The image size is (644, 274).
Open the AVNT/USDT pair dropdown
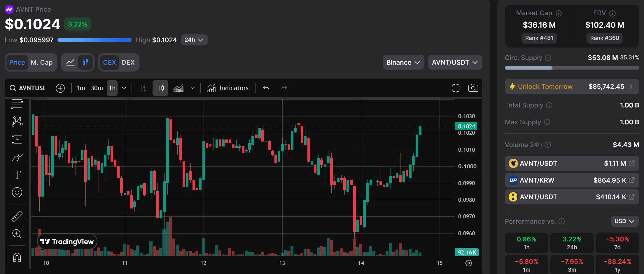click(455, 62)
